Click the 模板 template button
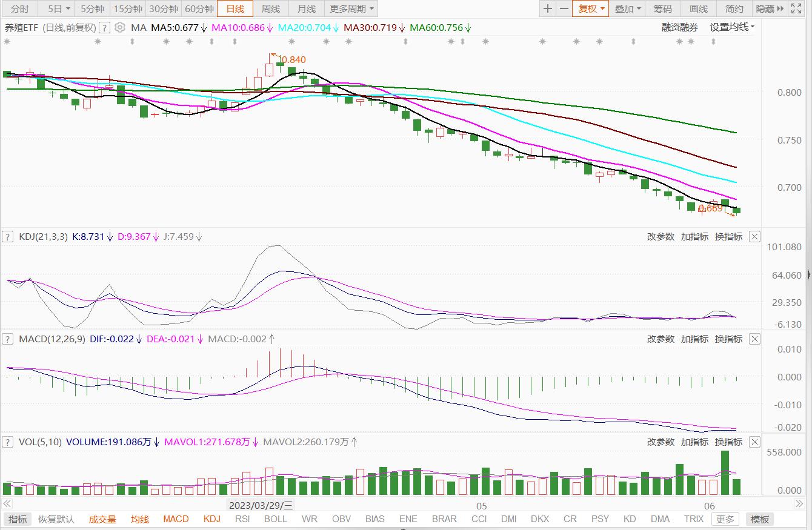The image size is (812, 530). click(x=760, y=519)
